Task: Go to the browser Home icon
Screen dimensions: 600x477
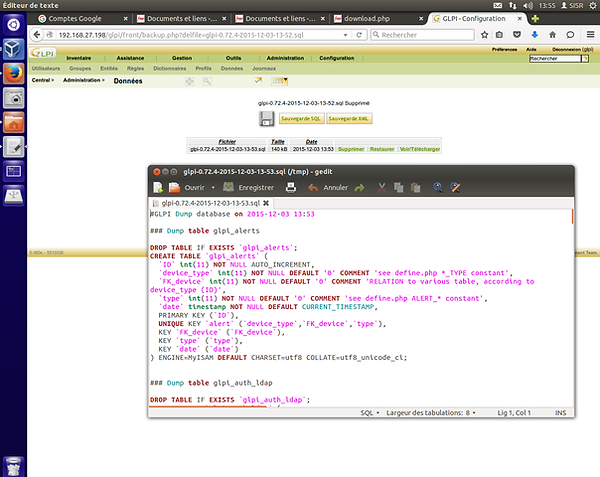Action: pos(552,35)
